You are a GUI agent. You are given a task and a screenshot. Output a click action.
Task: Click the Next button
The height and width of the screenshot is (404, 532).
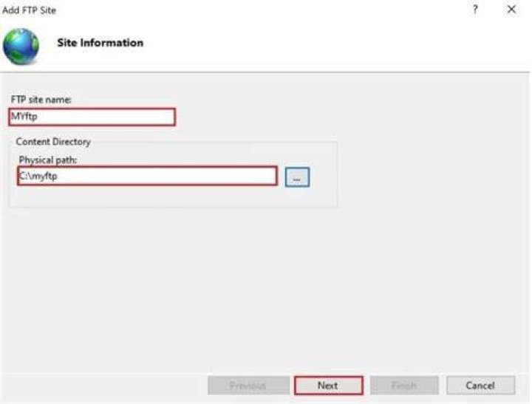click(x=328, y=386)
